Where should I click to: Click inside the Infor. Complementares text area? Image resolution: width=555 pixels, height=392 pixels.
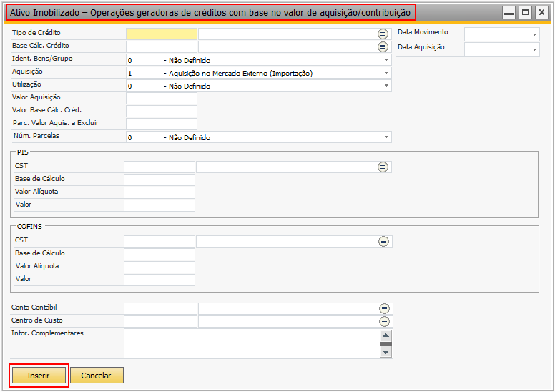pos(251,343)
